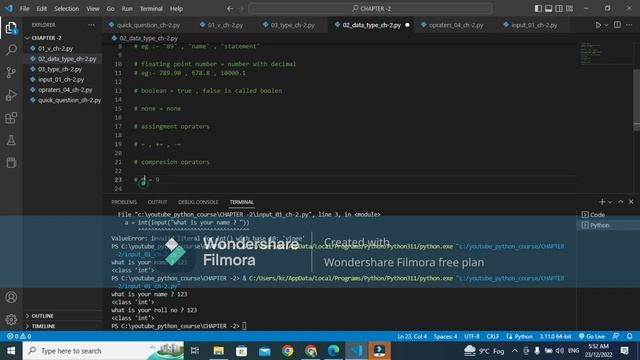Open the File menu
Image resolution: width=640 pixels, height=360 pixels.
click(x=24, y=9)
